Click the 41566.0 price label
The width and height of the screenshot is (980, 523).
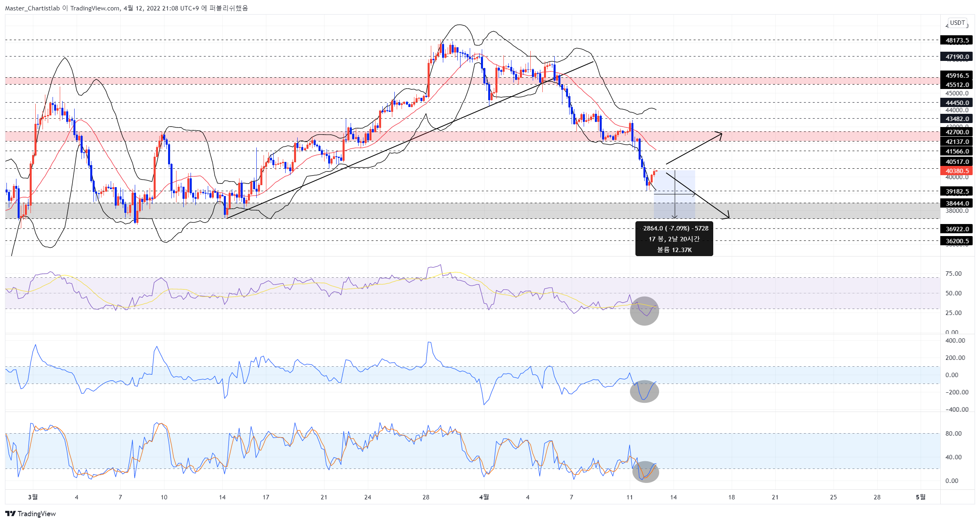(957, 151)
